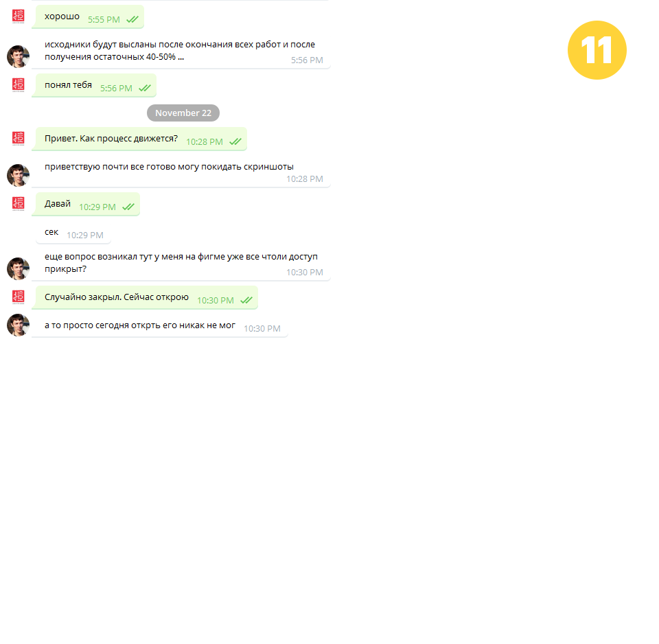Click red logo avatar beside "Случайно закрыл"
659x644 pixels.
point(18,297)
